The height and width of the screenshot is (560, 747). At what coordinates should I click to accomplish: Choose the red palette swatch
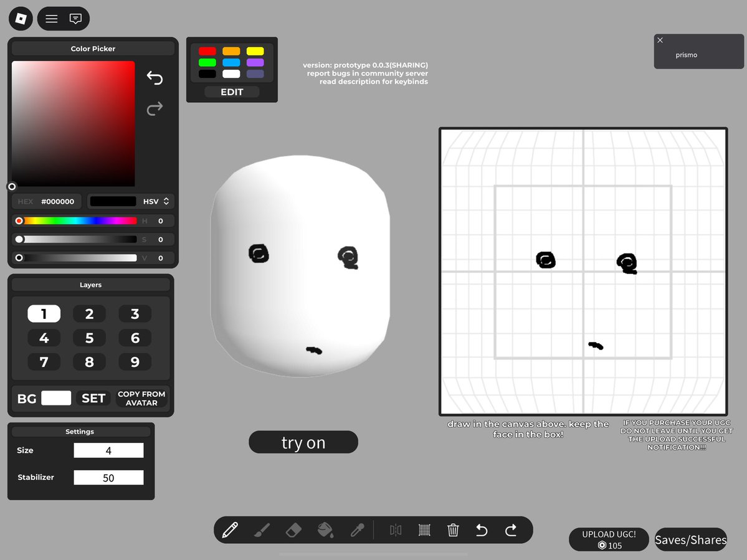point(207,51)
